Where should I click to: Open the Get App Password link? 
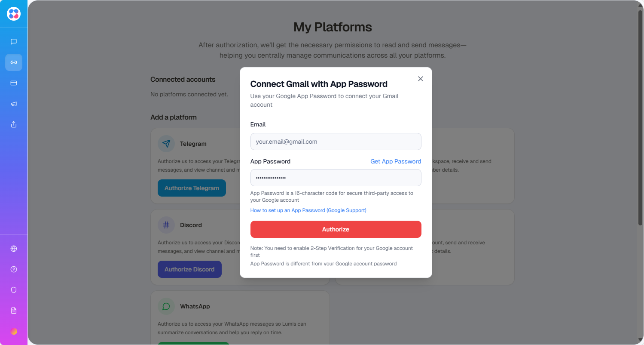[396, 161]
